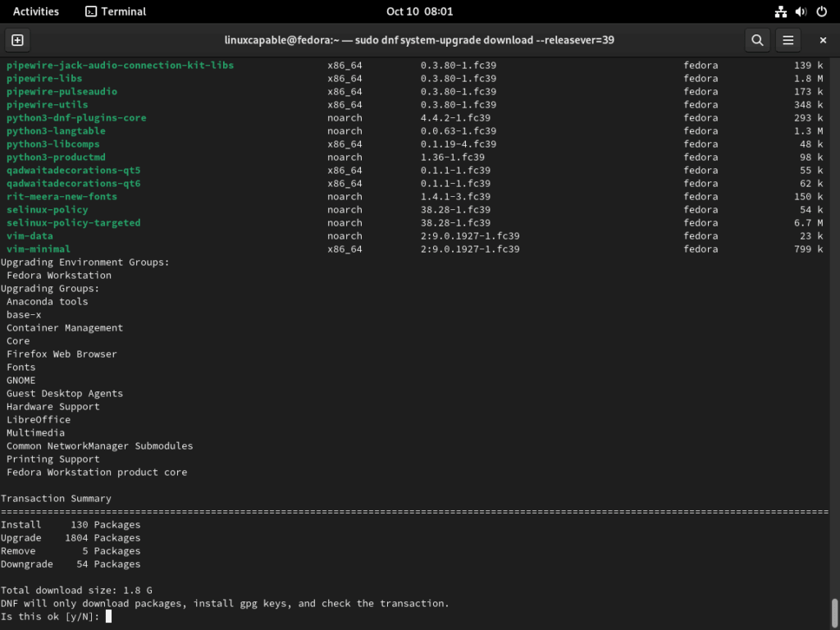Click the wired network icon in the top bar
840x630 pixels.
click(x=780, y=11)
